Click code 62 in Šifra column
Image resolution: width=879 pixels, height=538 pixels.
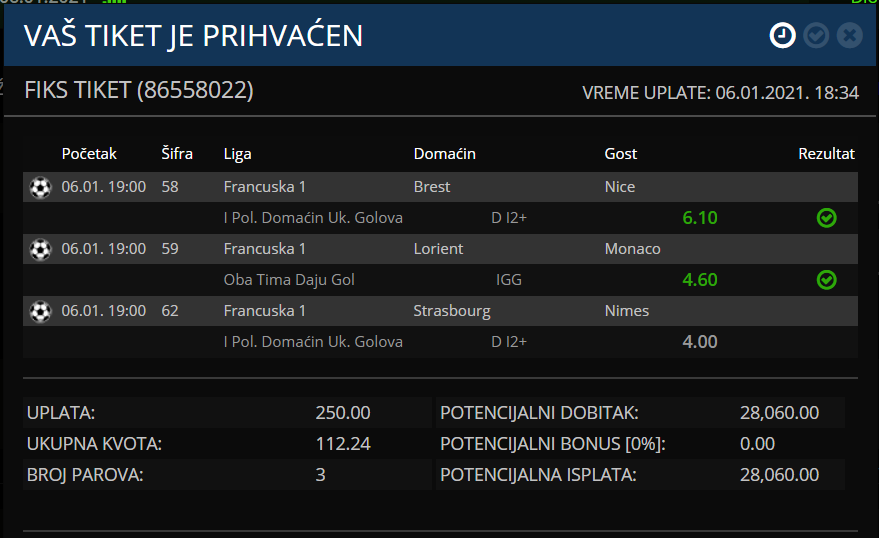point(170,310)
